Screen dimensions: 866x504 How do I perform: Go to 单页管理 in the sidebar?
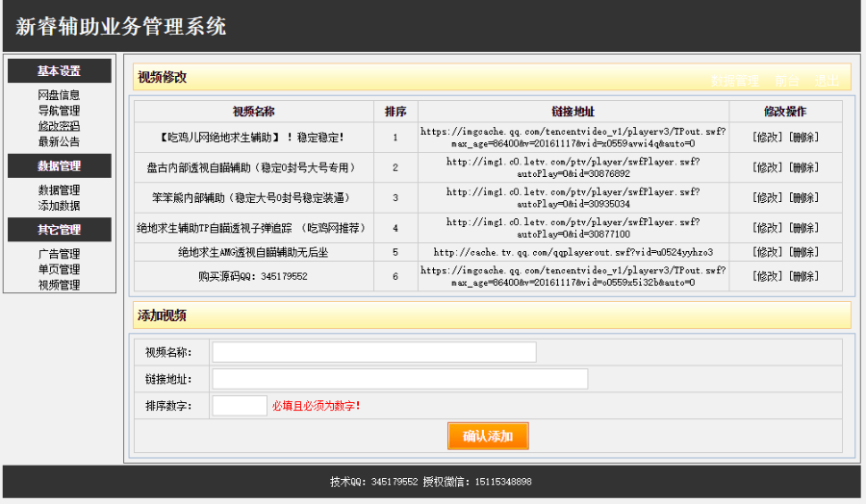59,269
